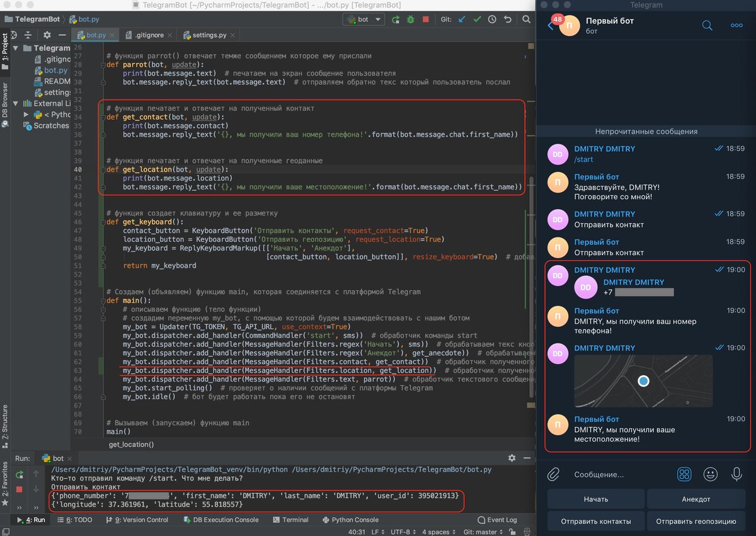Click the up arrow in Run console
756x536 pixels.
click(x=36, y=474)
